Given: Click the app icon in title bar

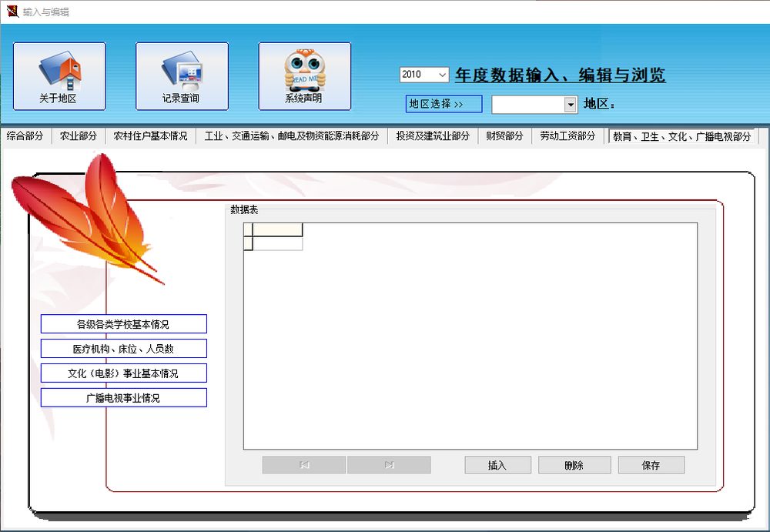Looking at the screenshot, I should coord(12,11).
